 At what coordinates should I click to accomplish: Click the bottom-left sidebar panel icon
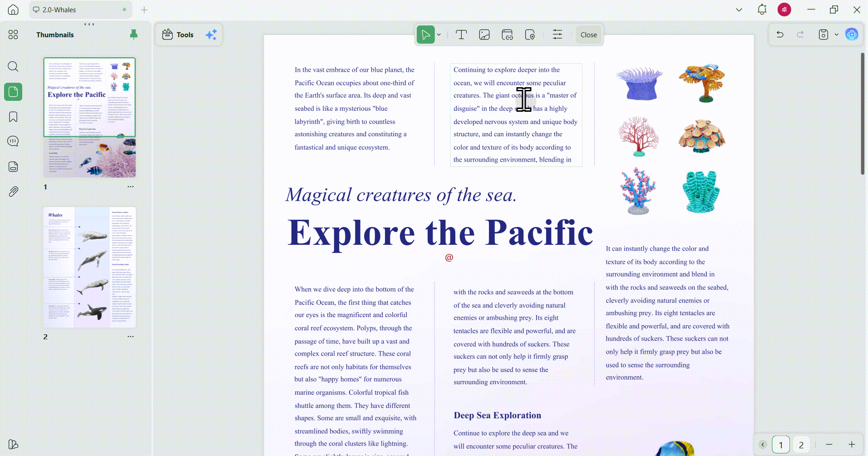point(13,444)
